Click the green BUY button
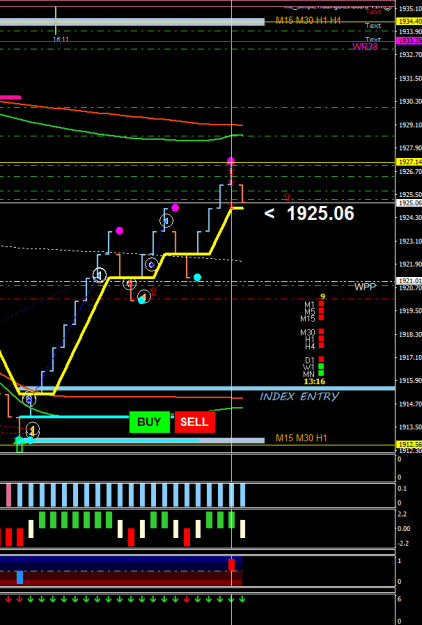The height and width of the screenshot is (625, 422). (x=149, y=422)
